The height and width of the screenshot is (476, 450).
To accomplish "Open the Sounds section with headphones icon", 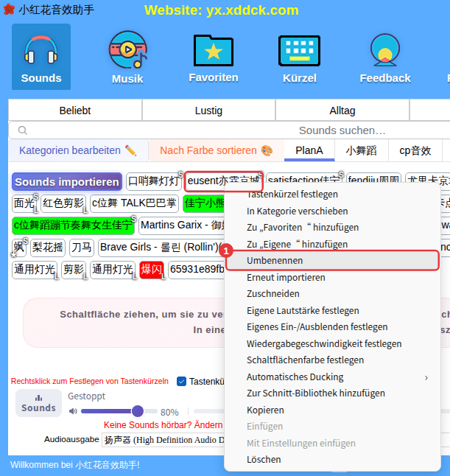I will [x=41, y=57].
